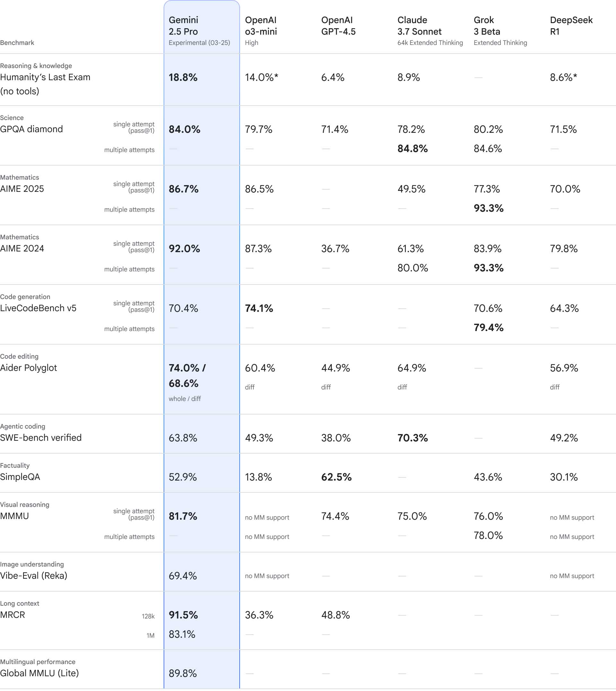This screenshot has width=616, height=691.
Task: Click the SWE-bench verified row label
Action: pyautogui.click(x=41, y=438)
